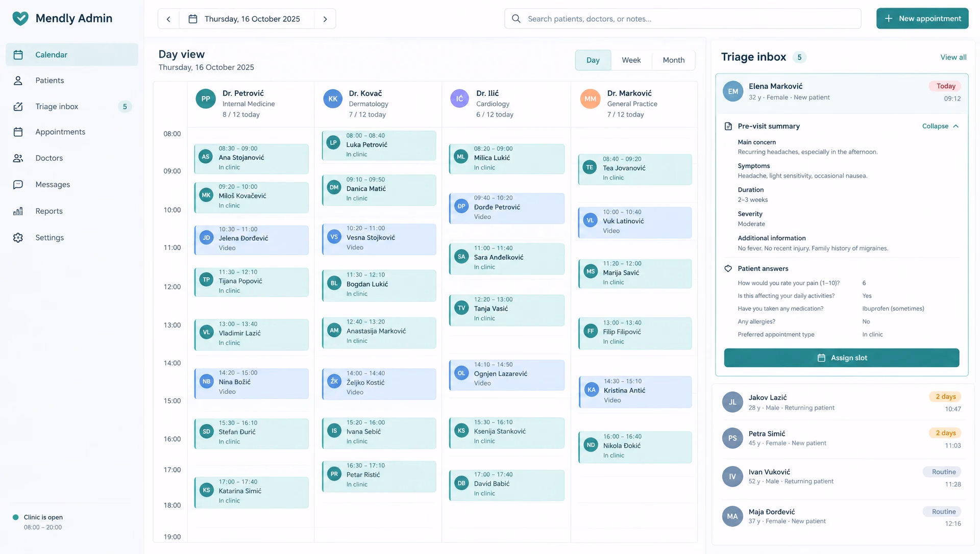Open Željko Kostić 14:00 video appointment
The width and height of the screenshot is (980, 554).
(379, 384)
